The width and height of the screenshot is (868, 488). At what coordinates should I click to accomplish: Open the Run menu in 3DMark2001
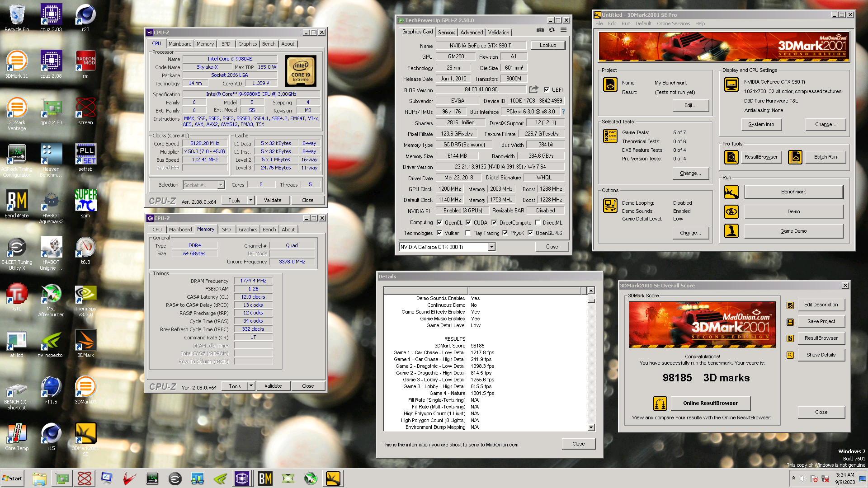pos(626,23)
